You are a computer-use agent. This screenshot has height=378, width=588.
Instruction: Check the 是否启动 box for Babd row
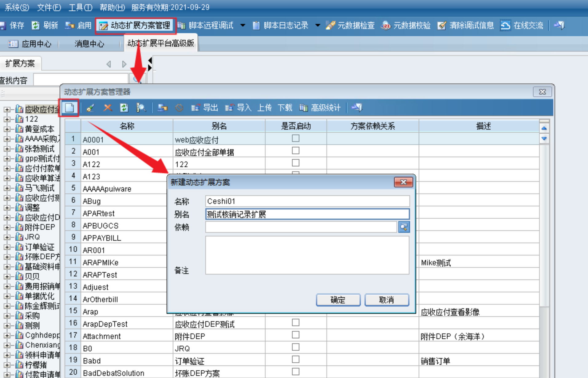[x=295, y=359]
